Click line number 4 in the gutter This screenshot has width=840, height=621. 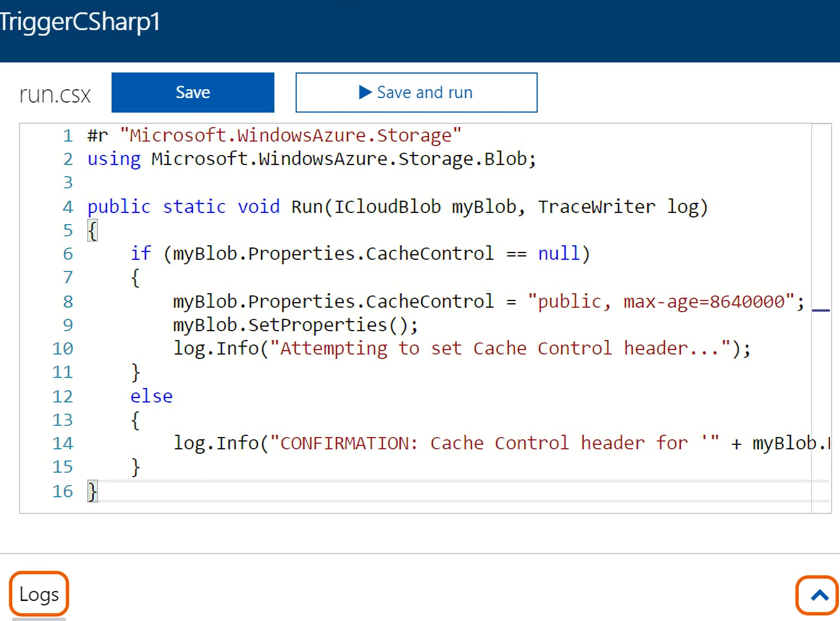tap(67, 206)
